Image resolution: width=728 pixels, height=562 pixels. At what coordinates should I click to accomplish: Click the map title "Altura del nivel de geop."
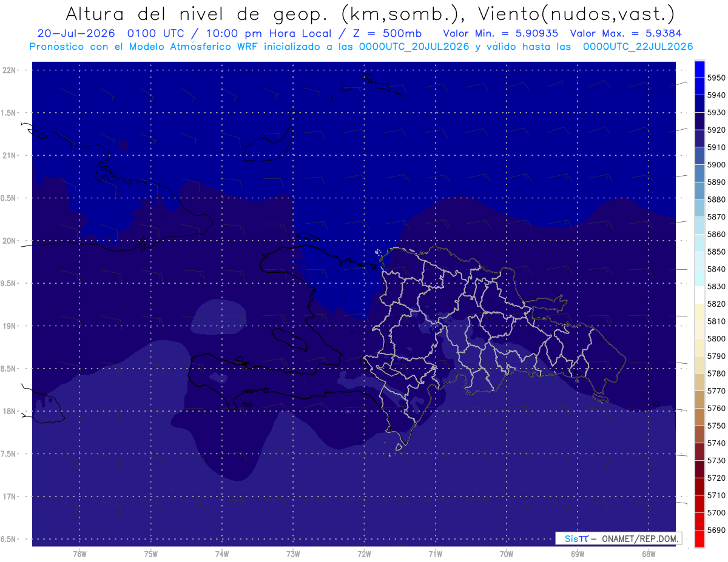196,13
